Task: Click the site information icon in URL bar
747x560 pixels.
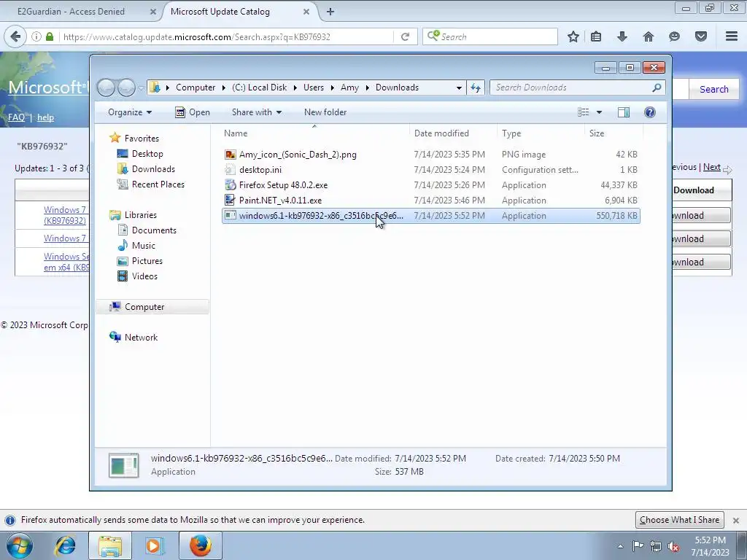Action: click(36, 36)
